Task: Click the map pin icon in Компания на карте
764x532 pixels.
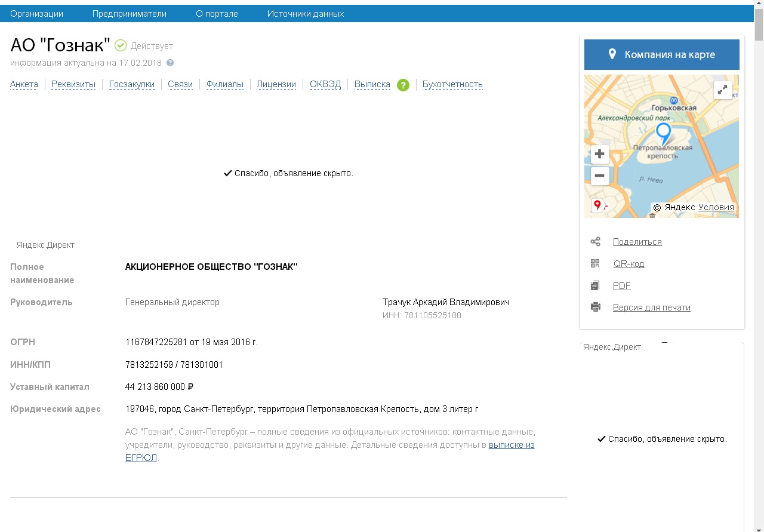Action: (x=612, y=54)
